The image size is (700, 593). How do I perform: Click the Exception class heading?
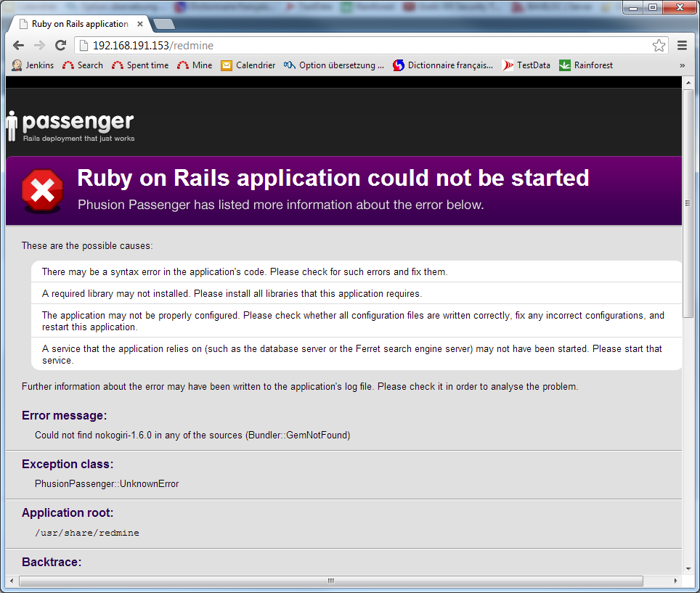point(68,464)
